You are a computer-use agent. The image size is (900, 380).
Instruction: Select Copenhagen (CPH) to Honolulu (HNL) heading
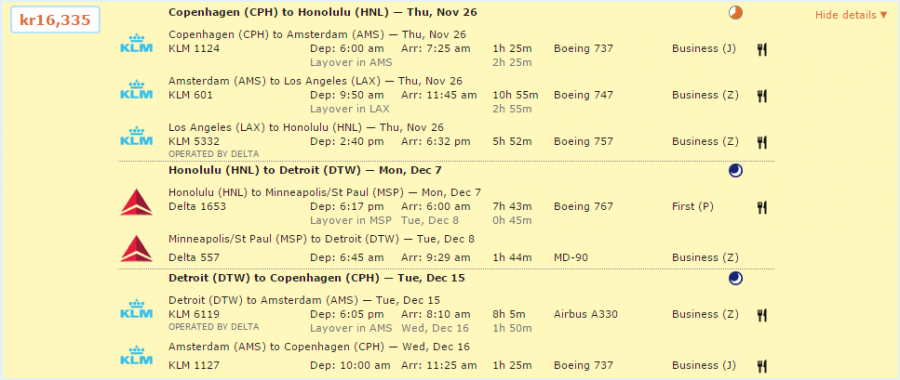(323, 12)
